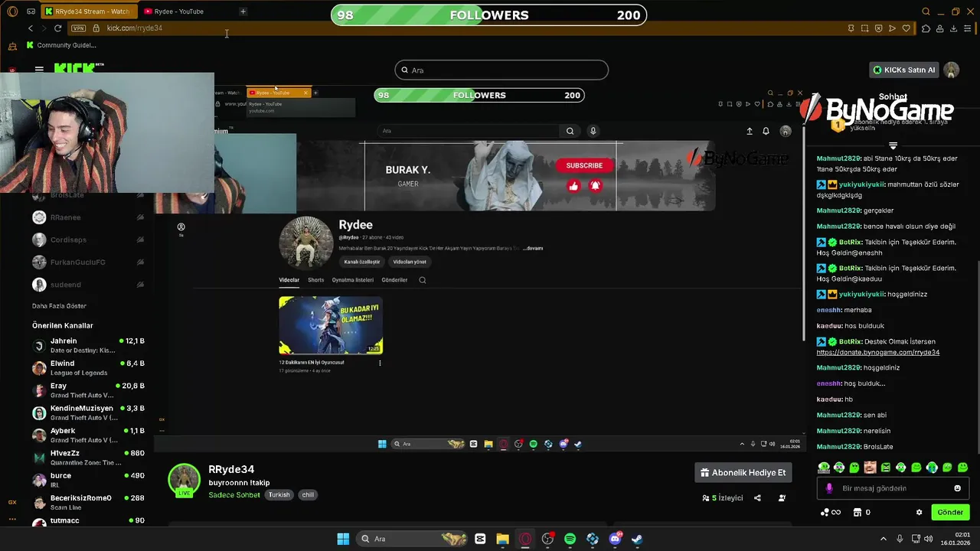Toggle notifications for RRaenee channel
Viewport: 980px width, 551px height.
140,217
